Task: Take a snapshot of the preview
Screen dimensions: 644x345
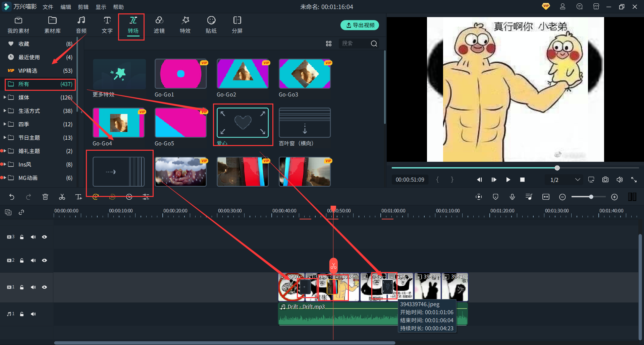Action: click(605, 180)
